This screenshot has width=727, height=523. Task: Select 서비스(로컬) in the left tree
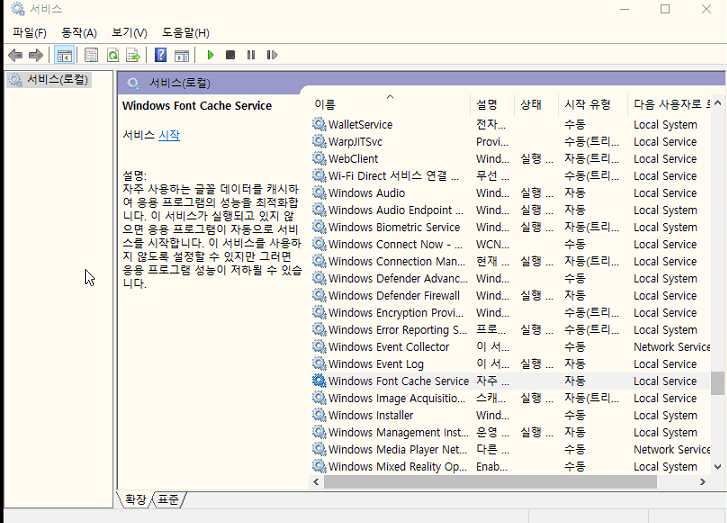tap(50, 80)
